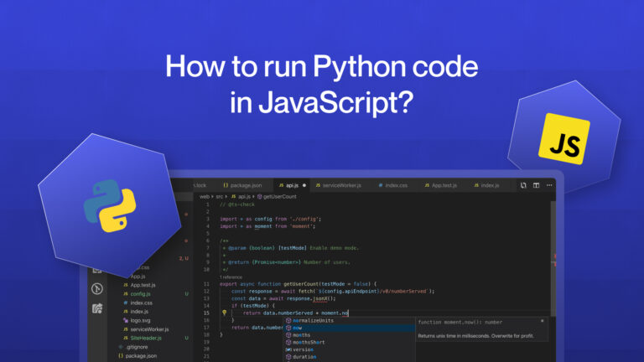Close the moment.now documentation popup
644x362 pixels.
[x=543, y=322]
